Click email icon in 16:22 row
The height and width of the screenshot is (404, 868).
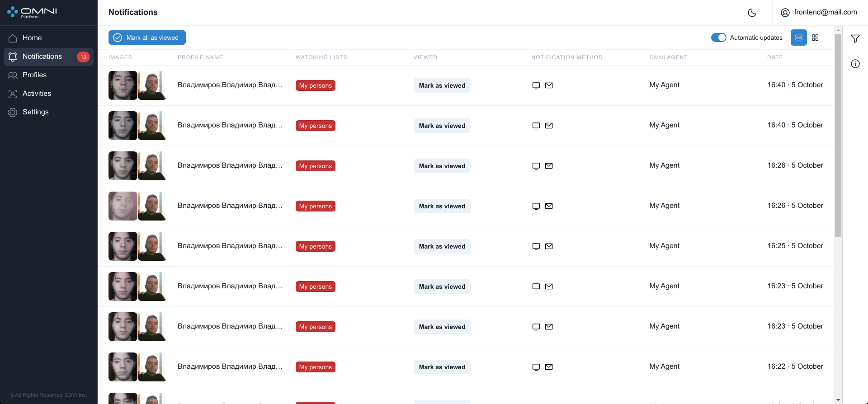pyautogui.click(x=549, y=367)
